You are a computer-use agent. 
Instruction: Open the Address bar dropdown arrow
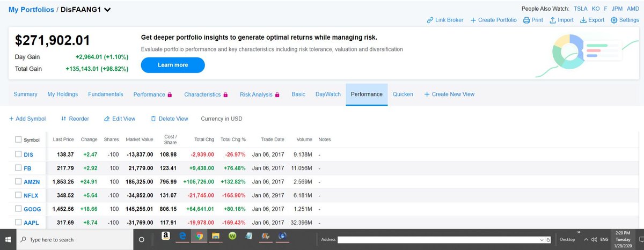pos(541,239)
